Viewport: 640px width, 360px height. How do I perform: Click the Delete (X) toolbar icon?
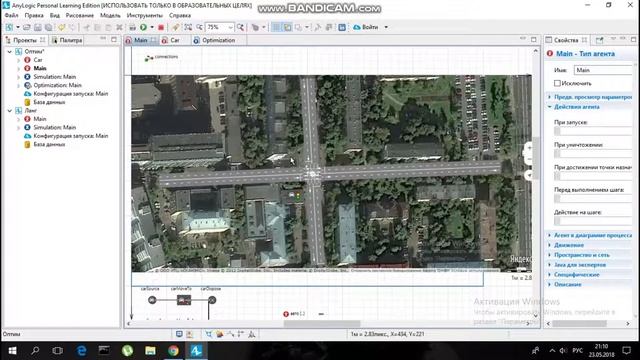pos(120,27)
